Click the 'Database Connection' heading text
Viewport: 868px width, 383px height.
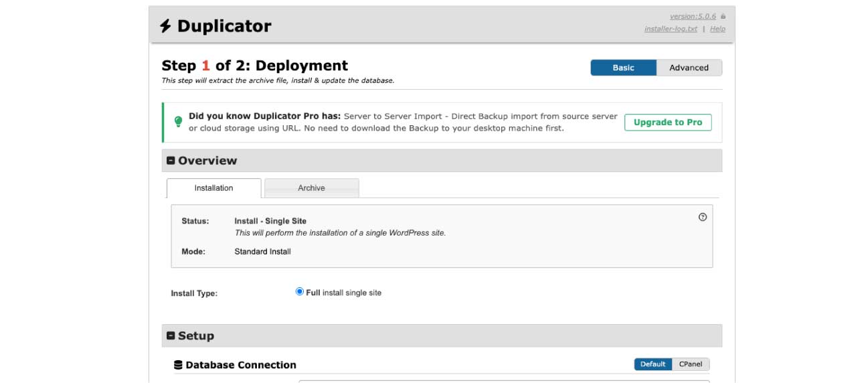pyautogui.click(x=241, y=365)
